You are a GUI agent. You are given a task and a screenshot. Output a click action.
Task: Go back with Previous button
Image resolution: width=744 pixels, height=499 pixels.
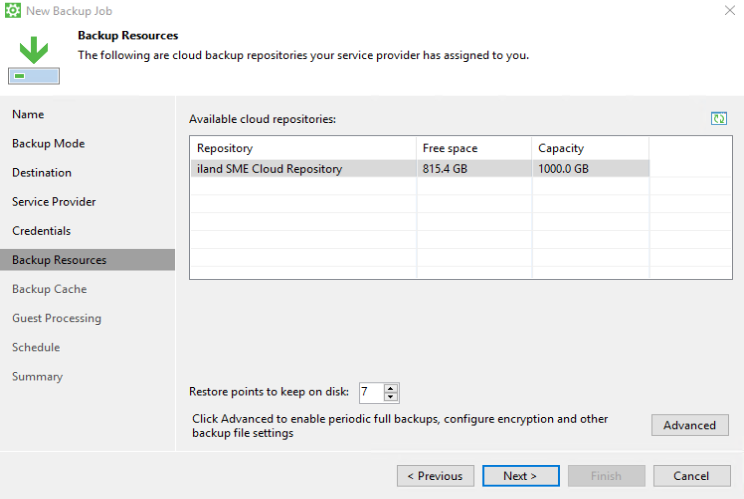pos(435,476)
